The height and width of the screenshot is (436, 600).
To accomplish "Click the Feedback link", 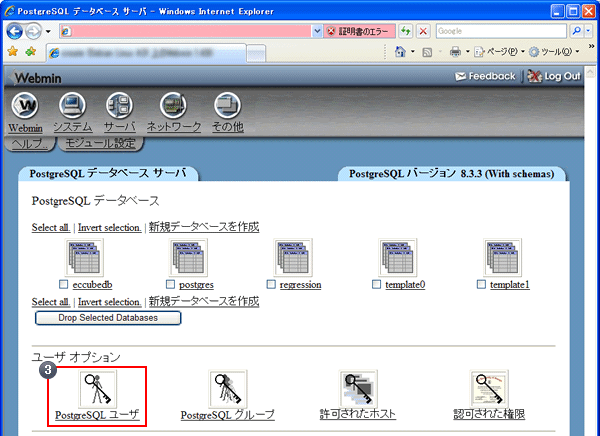I will [485, 76].
